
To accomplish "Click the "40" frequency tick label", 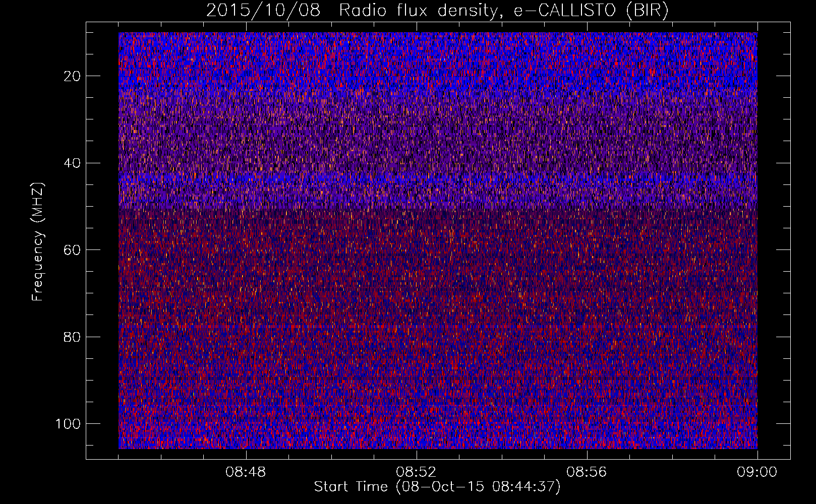I will pyautogui.click(x=72, y=163).
